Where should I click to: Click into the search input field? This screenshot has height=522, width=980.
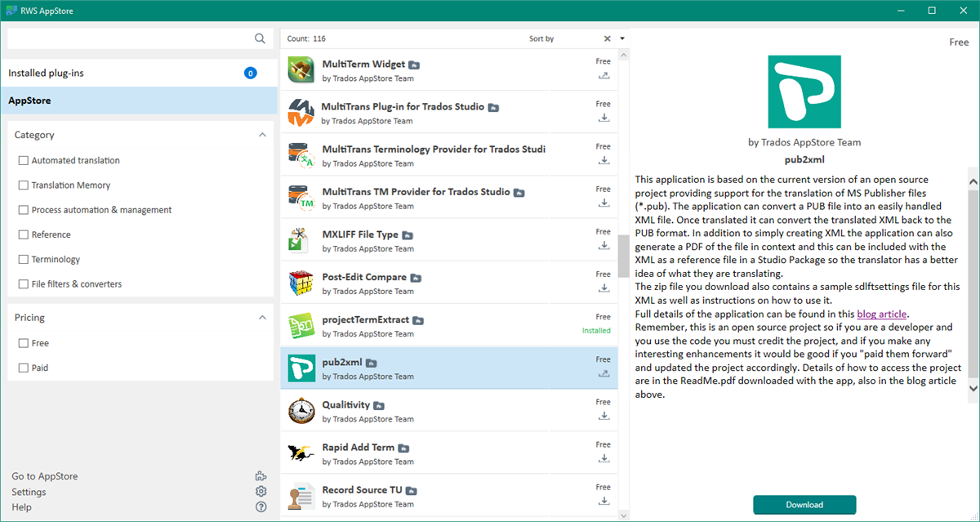131,38
